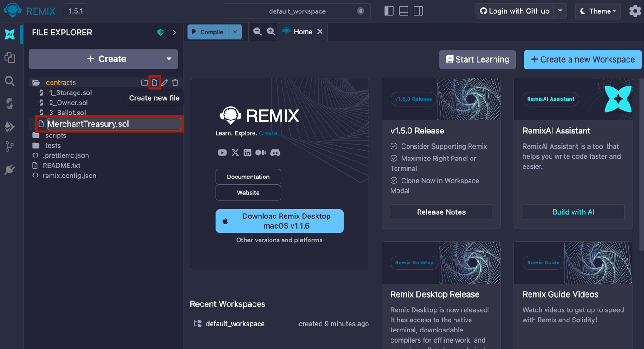The image size is (644, 349).
Task: Open the Plugin manager plug icon
Action: coord(10,170)
